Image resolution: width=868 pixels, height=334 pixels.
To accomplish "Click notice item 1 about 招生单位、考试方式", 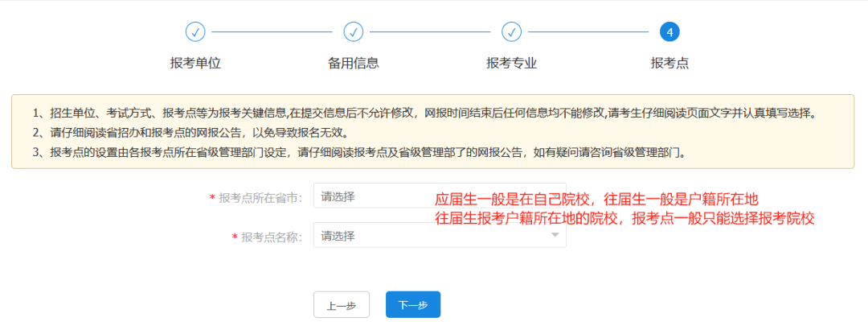I will pos(424,113).
